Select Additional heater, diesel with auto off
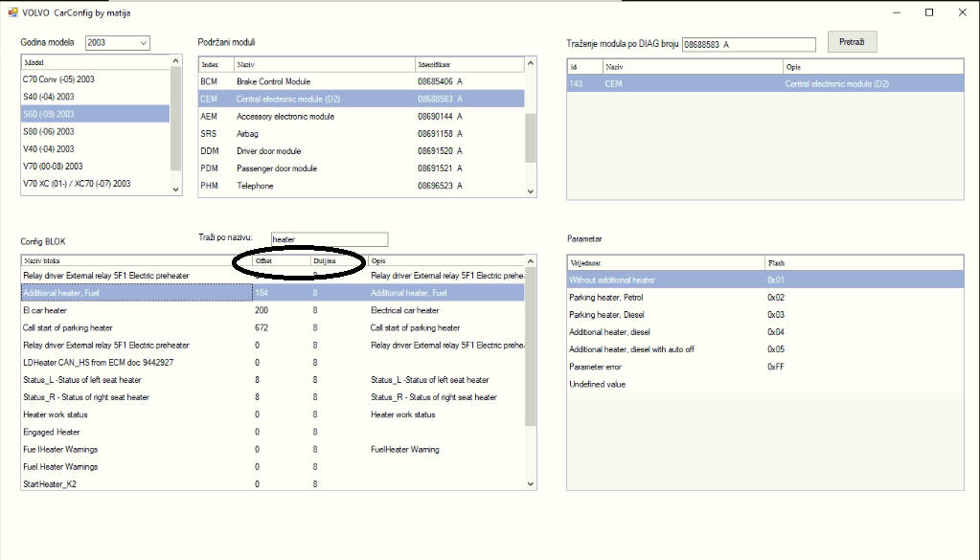The image size is (980, 560). pos(631,349)
